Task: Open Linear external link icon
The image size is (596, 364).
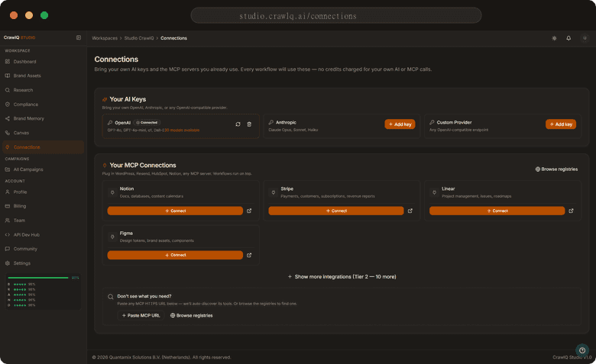Action: (571, 211)
